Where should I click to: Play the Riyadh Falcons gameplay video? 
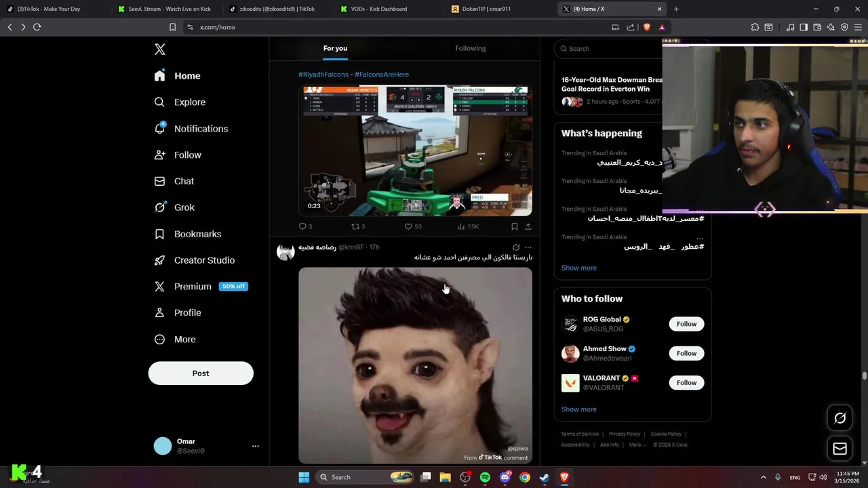(415, 150)
